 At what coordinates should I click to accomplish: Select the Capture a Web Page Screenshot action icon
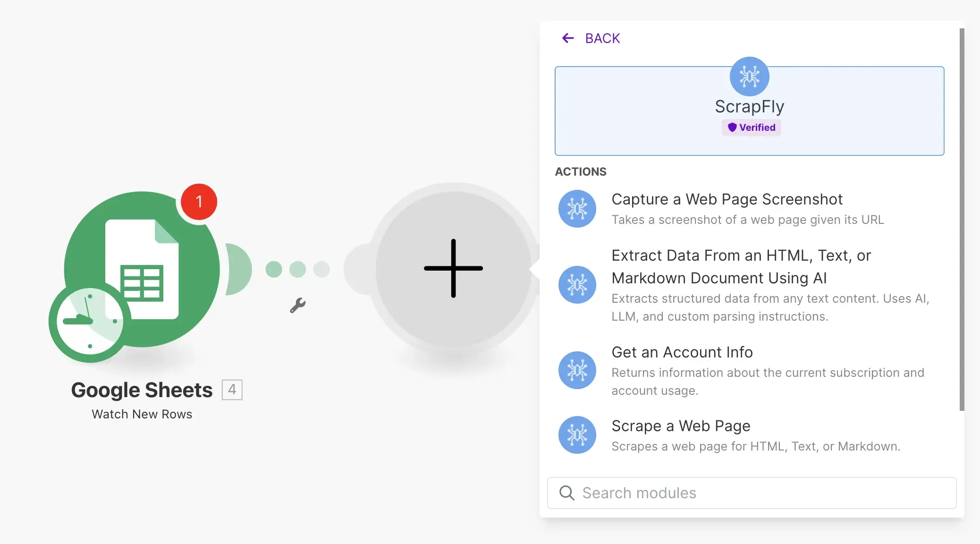pos(577,208)
